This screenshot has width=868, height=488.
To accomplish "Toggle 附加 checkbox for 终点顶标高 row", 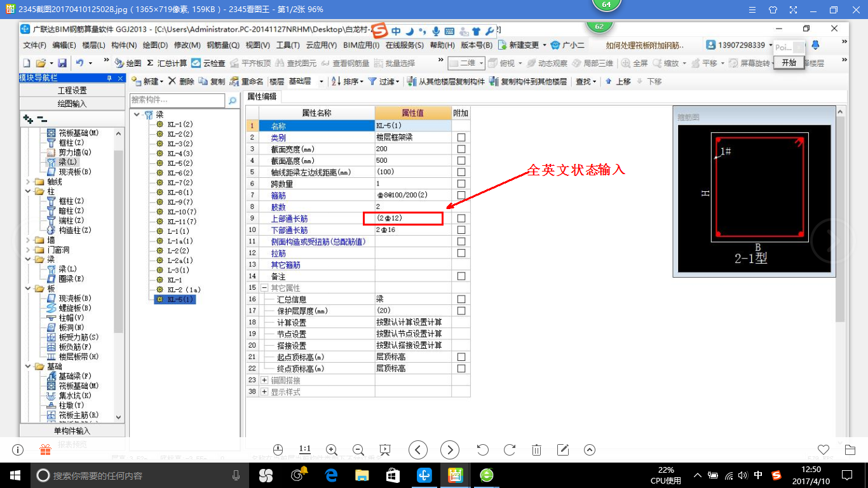I will (x=461, y=369).
